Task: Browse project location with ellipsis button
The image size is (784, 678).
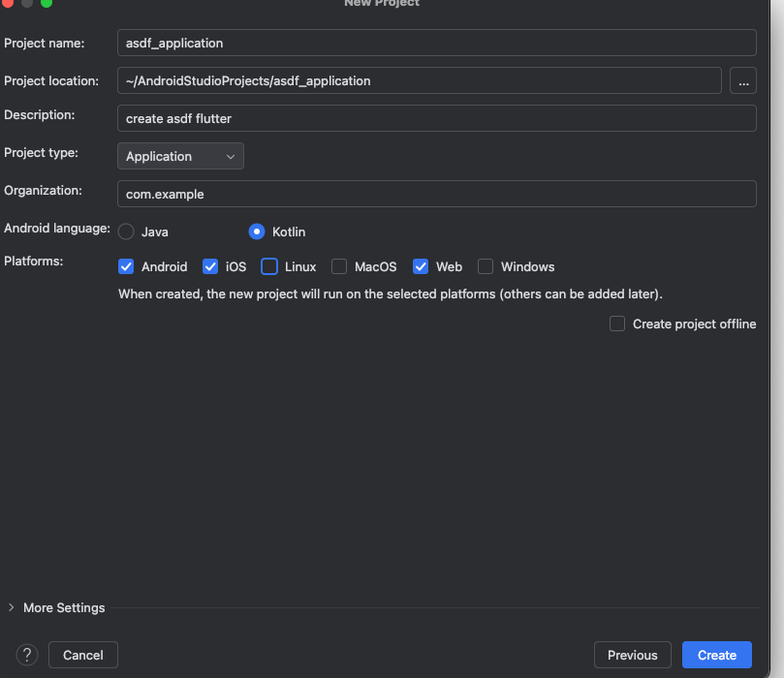Action: tap(743, 80)
